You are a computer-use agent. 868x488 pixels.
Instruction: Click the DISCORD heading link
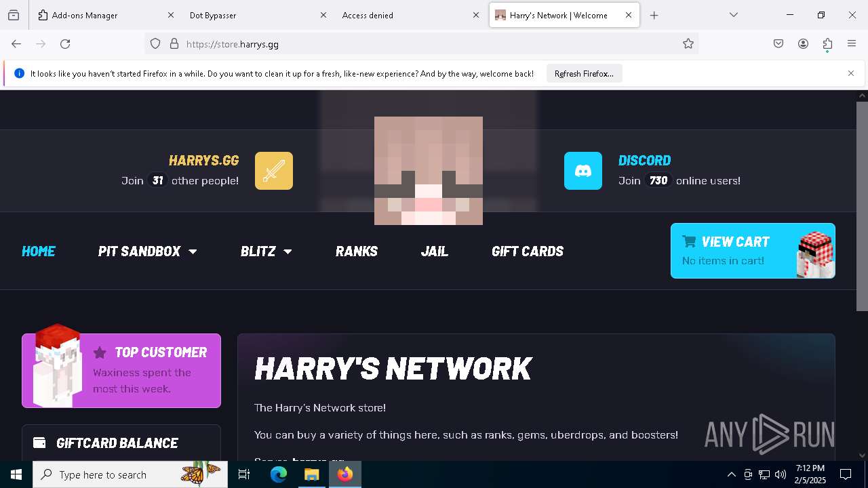pyautogui.click(x=644, y=161)
